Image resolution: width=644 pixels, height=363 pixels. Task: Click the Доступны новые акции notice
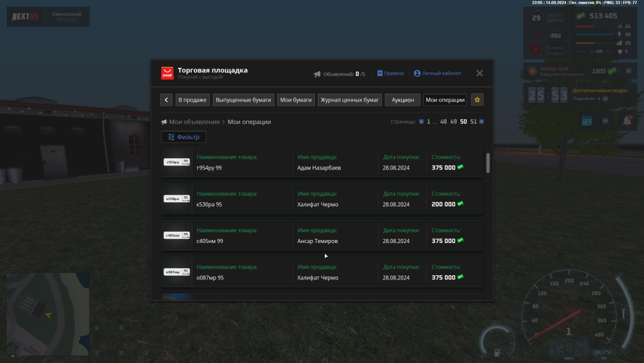[x=600, y=90]
